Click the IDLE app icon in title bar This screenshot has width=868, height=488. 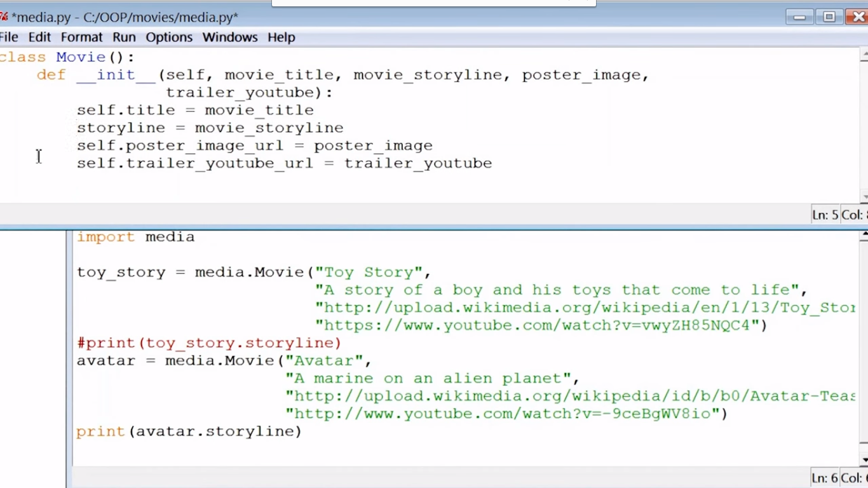coord(3,17)
